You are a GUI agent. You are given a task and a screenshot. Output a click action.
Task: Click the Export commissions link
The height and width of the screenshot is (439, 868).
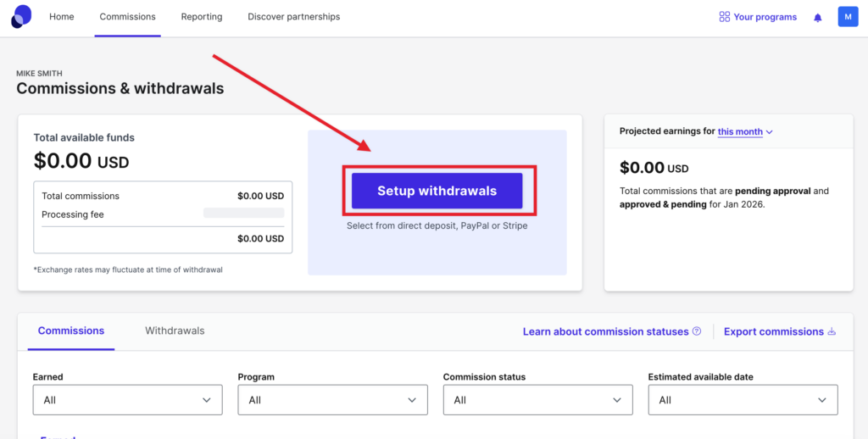coord(773,331)
